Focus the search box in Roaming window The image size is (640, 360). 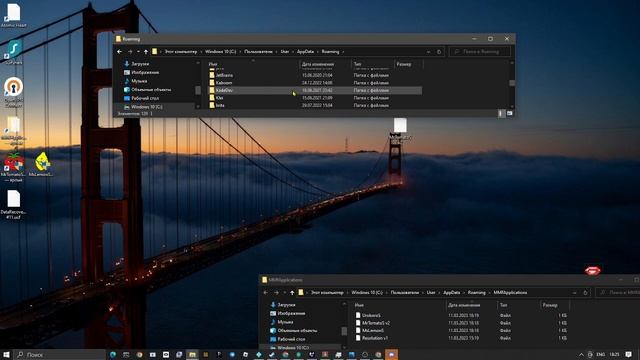point(480,52)
